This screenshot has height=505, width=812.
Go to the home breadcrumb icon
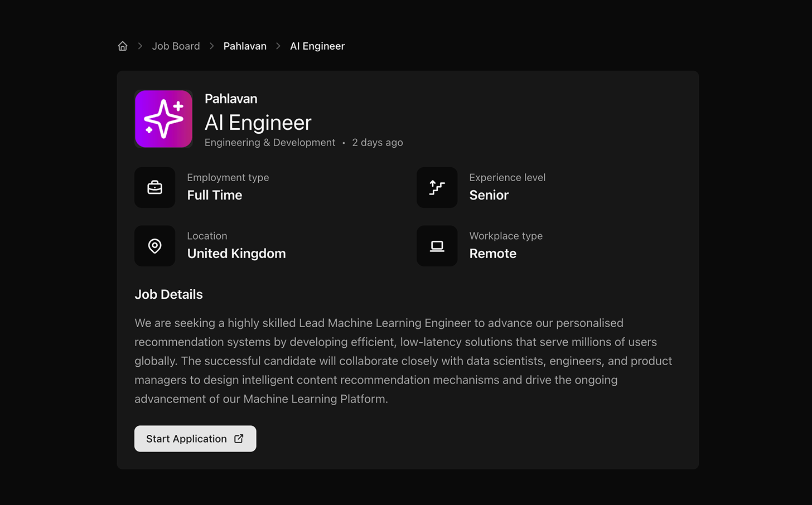point(123,46)
